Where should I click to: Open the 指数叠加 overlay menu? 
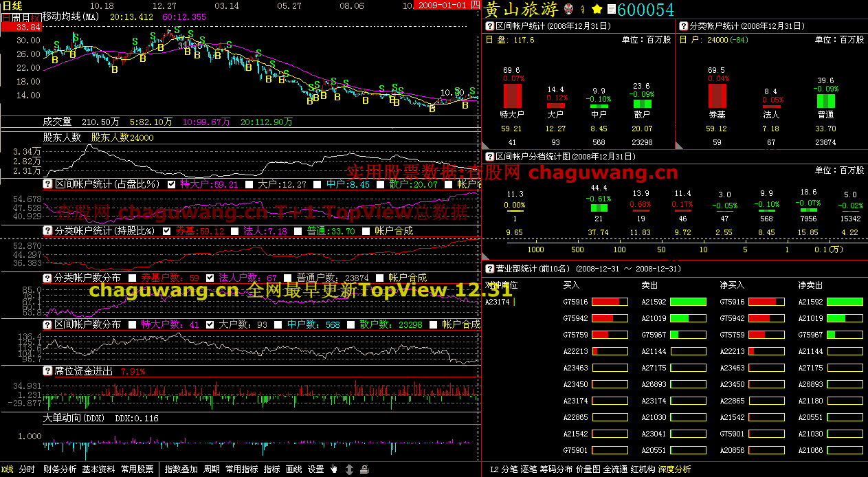[181, 469]
